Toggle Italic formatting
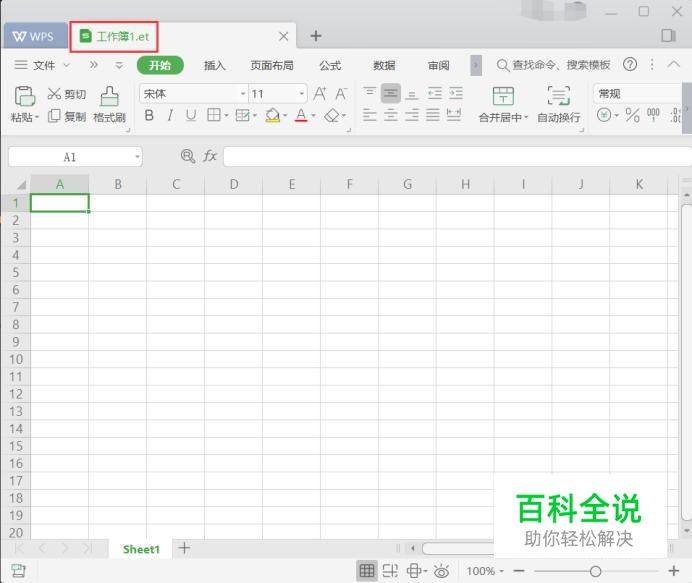 [x=170, y=116]
